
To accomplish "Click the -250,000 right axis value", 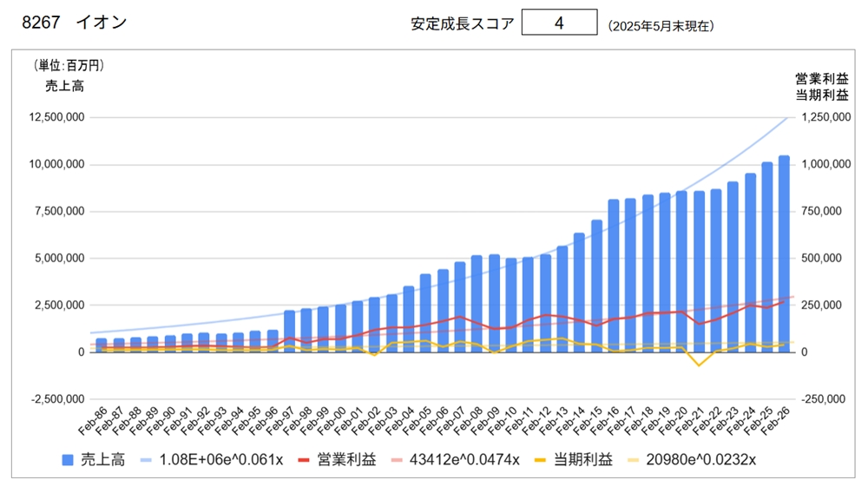I will tap(823, 399).
